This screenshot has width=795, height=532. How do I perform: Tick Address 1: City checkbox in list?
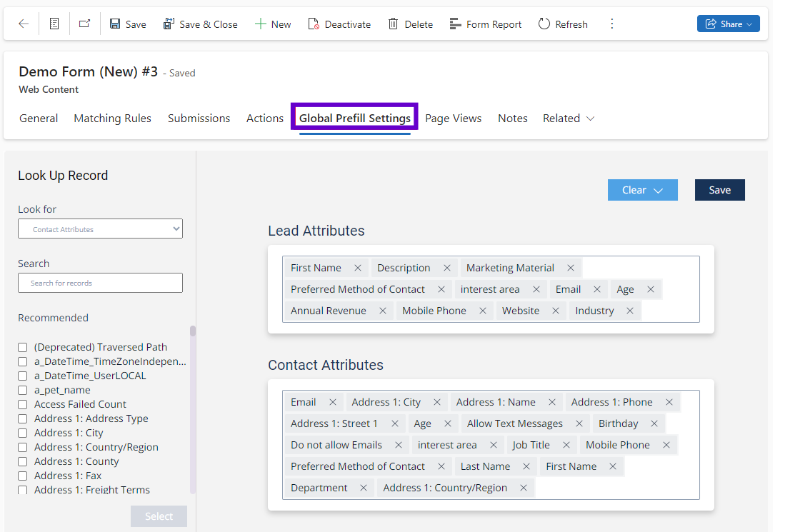[22, 433]
